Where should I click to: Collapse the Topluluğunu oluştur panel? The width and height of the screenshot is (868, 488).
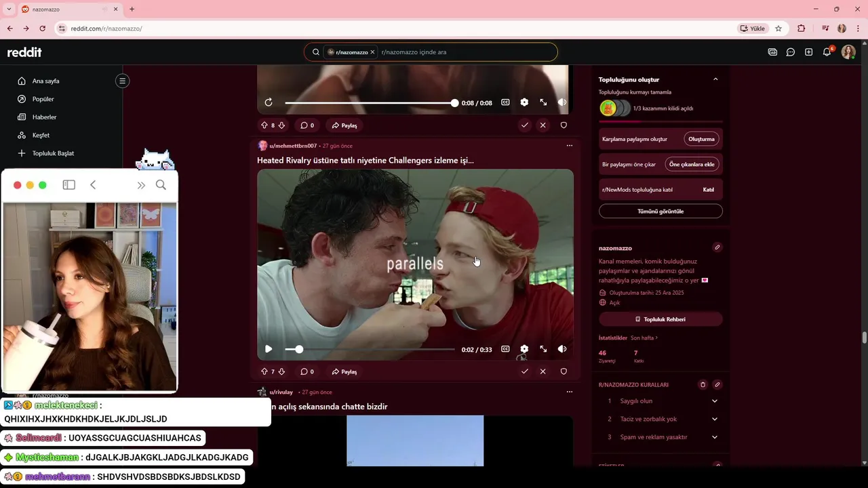(x=715, y=79)
